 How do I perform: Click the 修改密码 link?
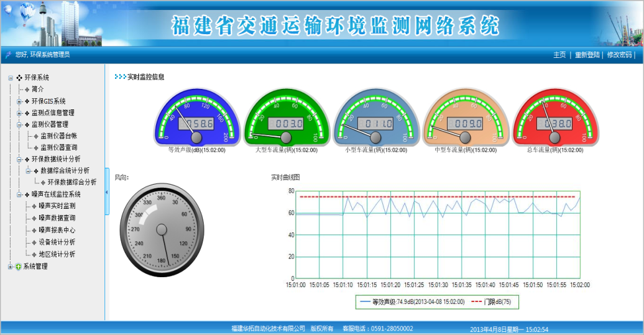(619, 55)
